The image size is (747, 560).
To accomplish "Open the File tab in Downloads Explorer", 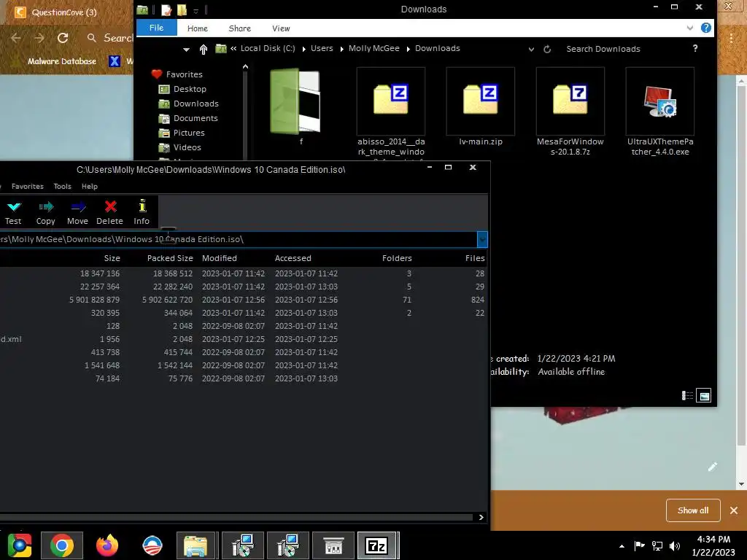I will pos(156,28).
